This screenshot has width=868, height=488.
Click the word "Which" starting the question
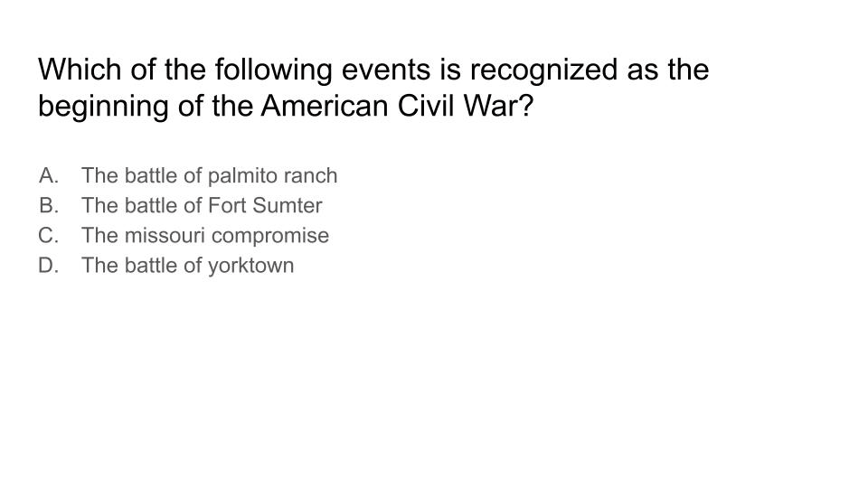pyautogui.click(x=80, y=70)
